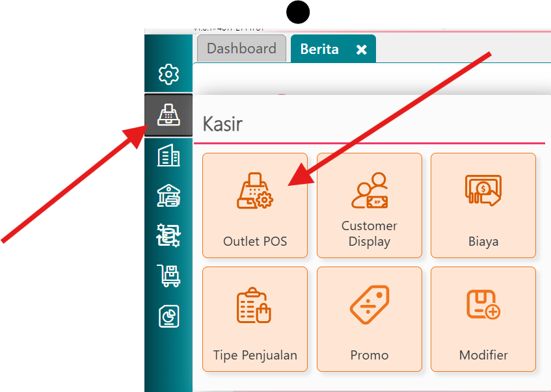Image resolution: width=551 pixels, height=392 pixels.
Task: Open the settings gear in sidebar
Action: pyautogui.click(x=168, y=74)
